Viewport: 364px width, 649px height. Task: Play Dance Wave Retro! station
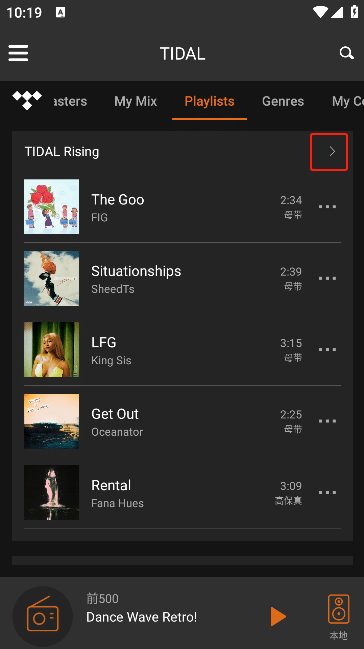coord(278,617)
